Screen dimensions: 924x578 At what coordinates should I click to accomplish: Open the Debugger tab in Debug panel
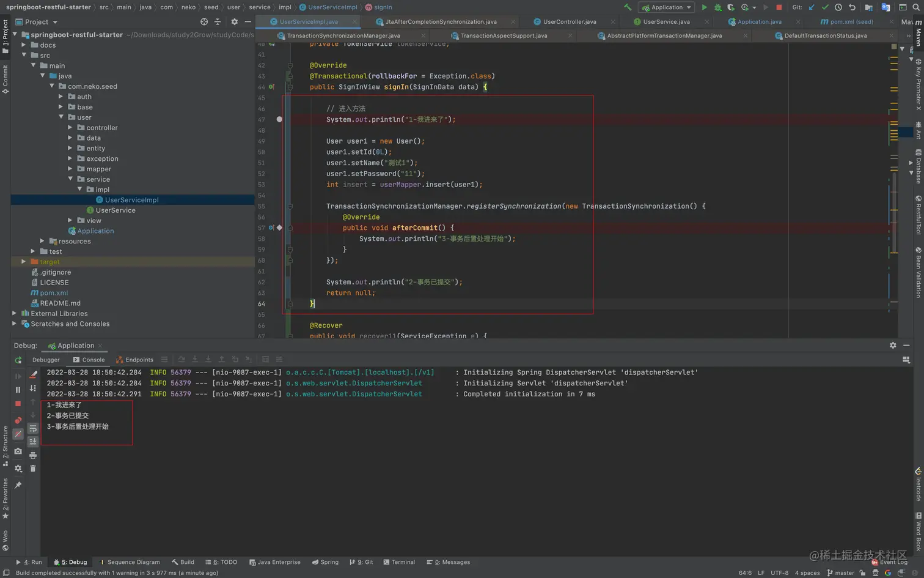[46, 360]
